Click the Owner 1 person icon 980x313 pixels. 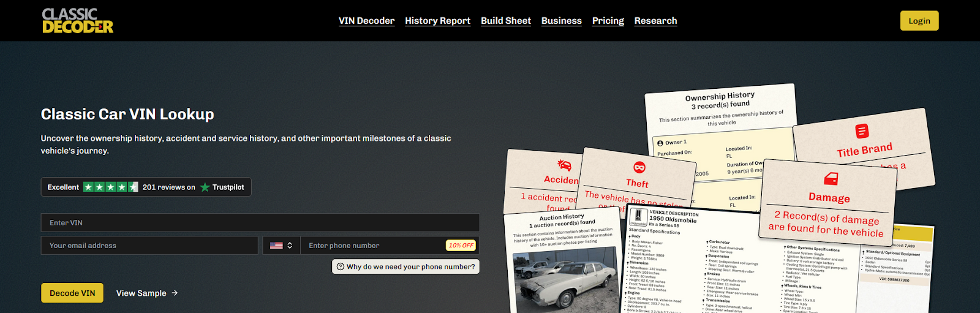[x=660, y=143]
